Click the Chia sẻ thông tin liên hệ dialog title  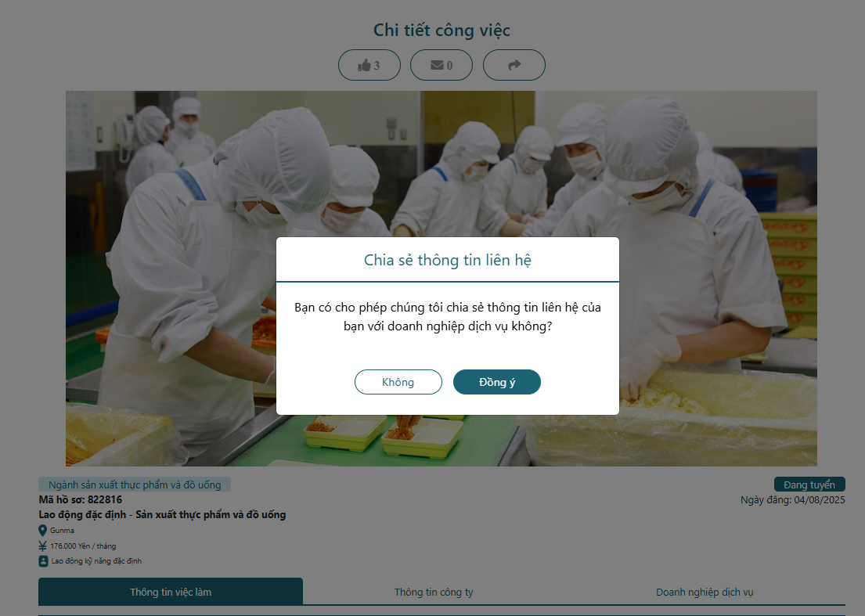[448, 260]
